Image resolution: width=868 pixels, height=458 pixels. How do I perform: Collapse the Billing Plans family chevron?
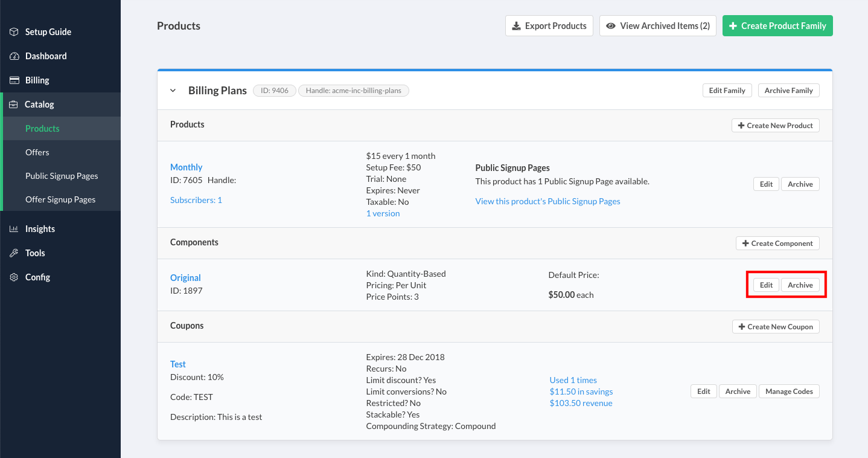[173, 91]
